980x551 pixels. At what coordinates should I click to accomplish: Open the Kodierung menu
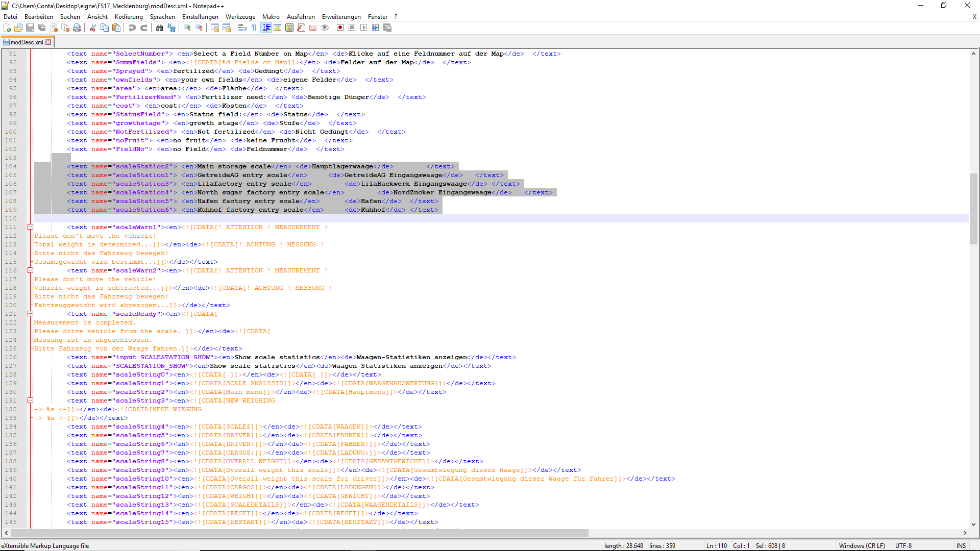pos(129,17)
